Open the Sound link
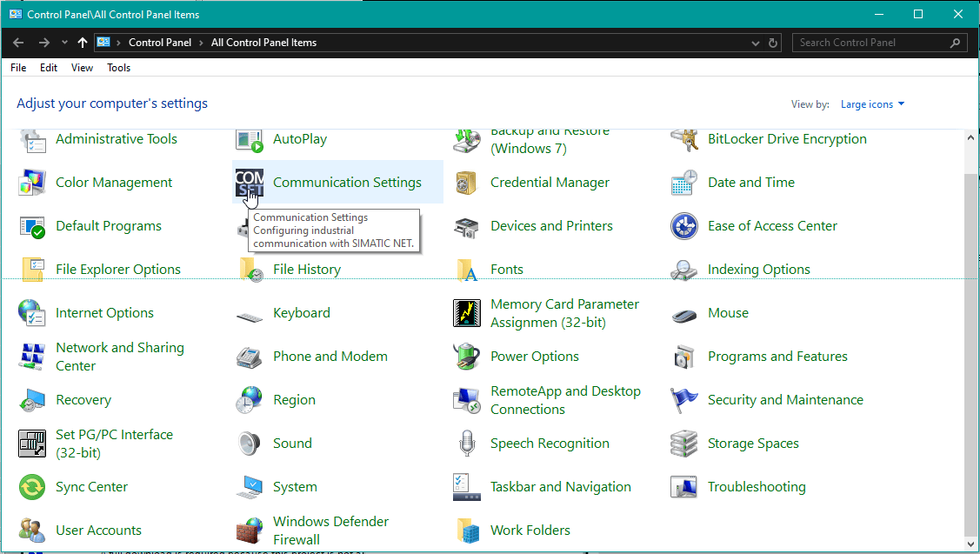Image resolution: width=980 pixels, height=554 pixels. click(292, 444)
